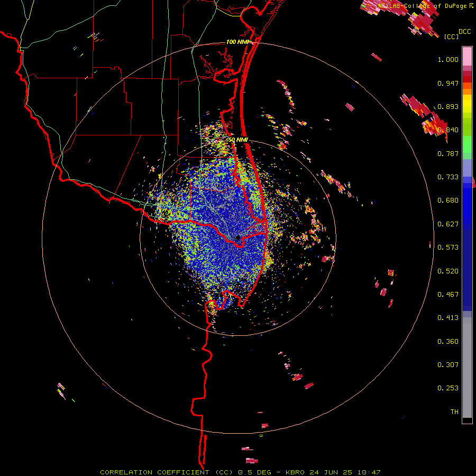Click the 100 NMI range ring label
476x476 pixels.
237,42
